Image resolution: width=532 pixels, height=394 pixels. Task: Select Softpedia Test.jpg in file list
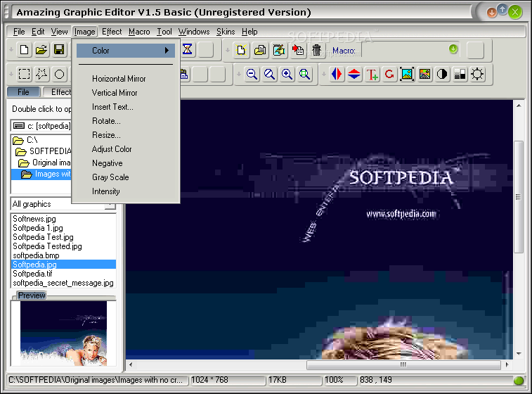43,237
